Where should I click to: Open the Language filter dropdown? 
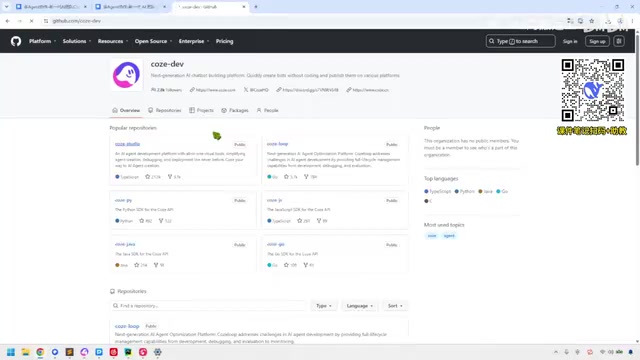(x=360, y=306)
